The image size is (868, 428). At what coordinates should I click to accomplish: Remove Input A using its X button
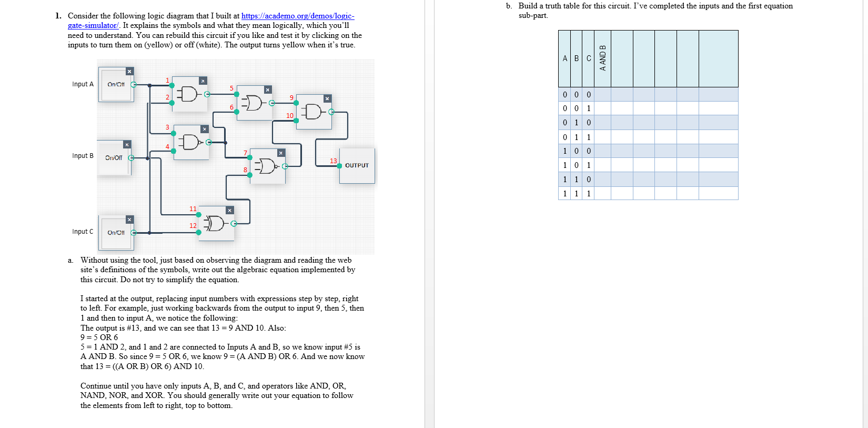click(129, 71)
